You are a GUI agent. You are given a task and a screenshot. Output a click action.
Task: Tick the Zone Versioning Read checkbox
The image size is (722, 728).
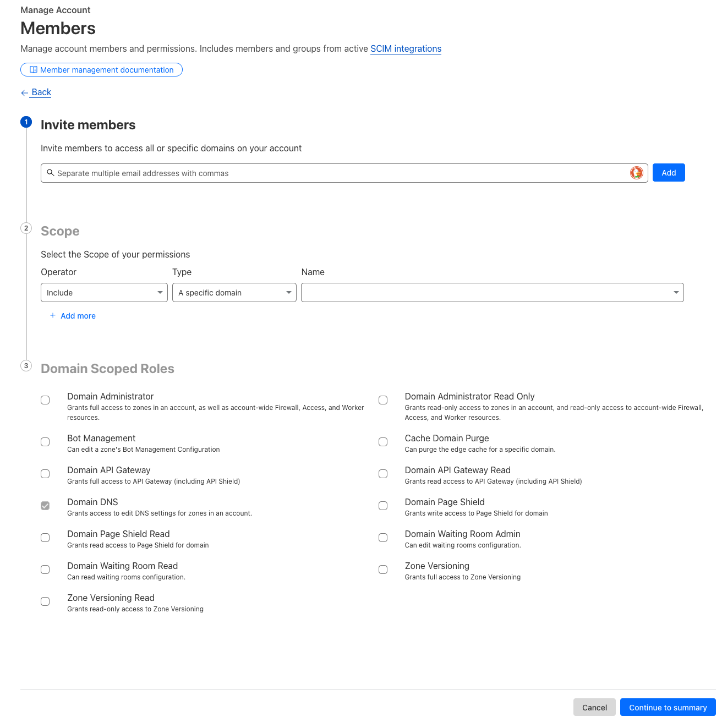pos(45,601)
